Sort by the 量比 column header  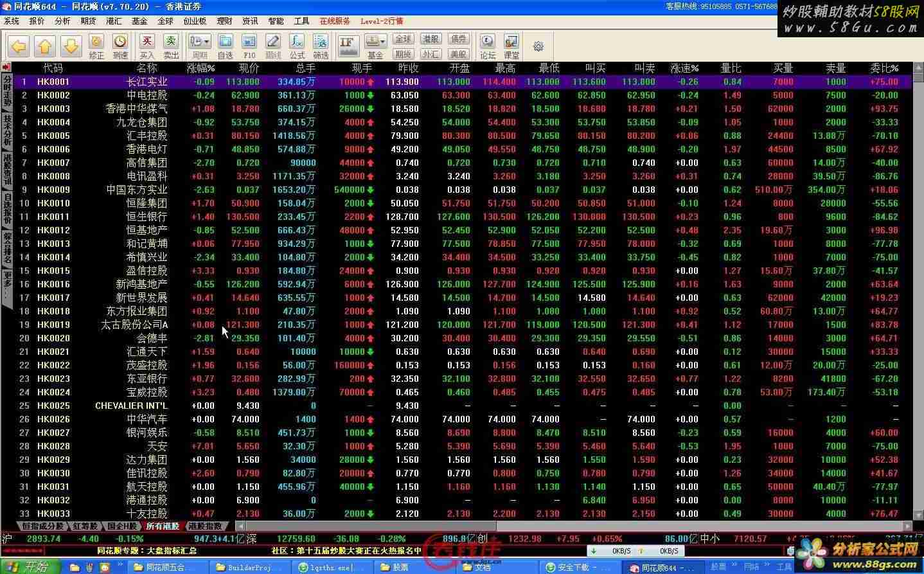[x=731, y=67]
